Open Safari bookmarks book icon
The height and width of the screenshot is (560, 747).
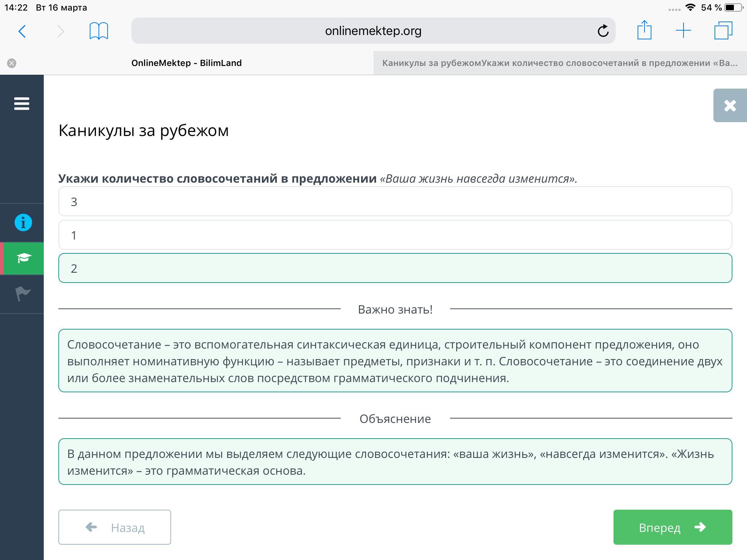[x=98, y=31]
